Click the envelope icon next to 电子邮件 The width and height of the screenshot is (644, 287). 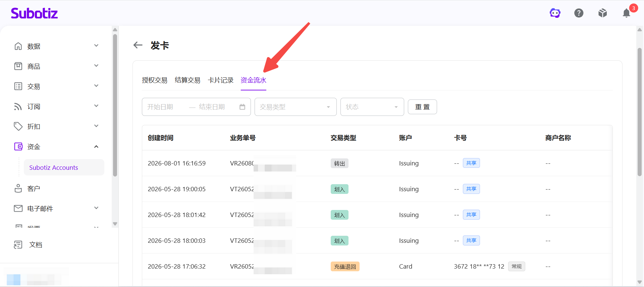point(18,209)
